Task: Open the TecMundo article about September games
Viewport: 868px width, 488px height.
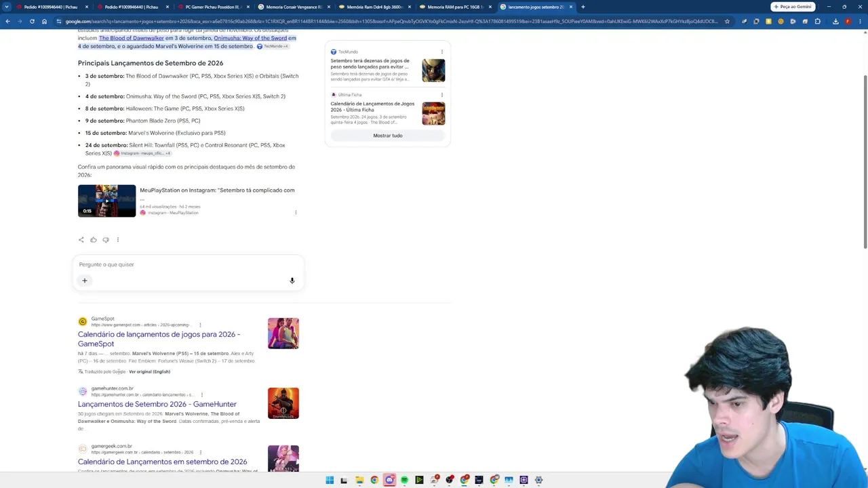Action: point(370,64)
